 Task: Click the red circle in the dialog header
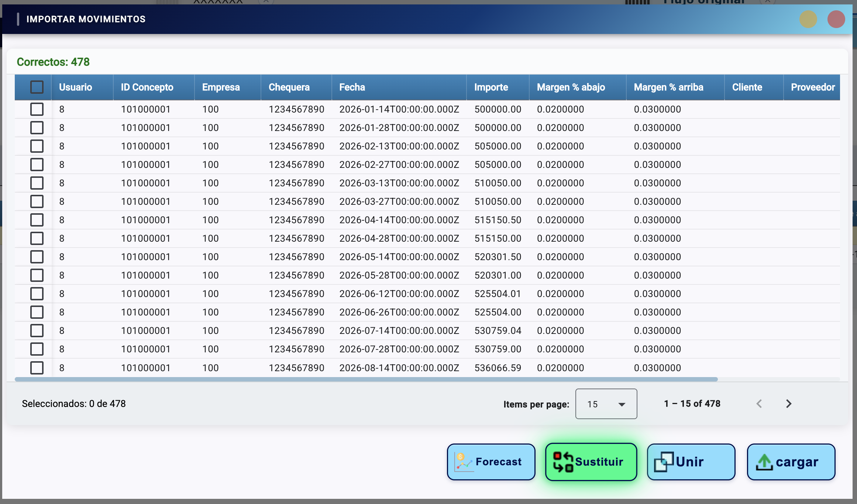836,19
